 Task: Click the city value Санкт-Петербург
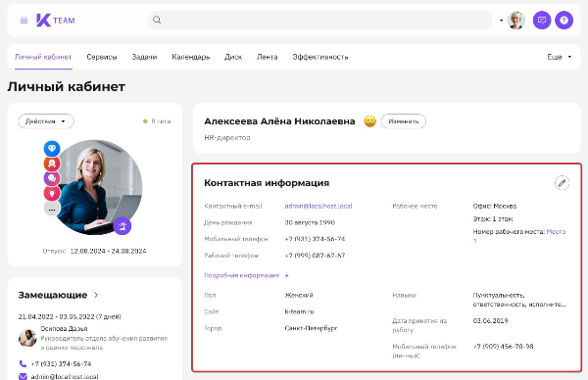(311, 328)
